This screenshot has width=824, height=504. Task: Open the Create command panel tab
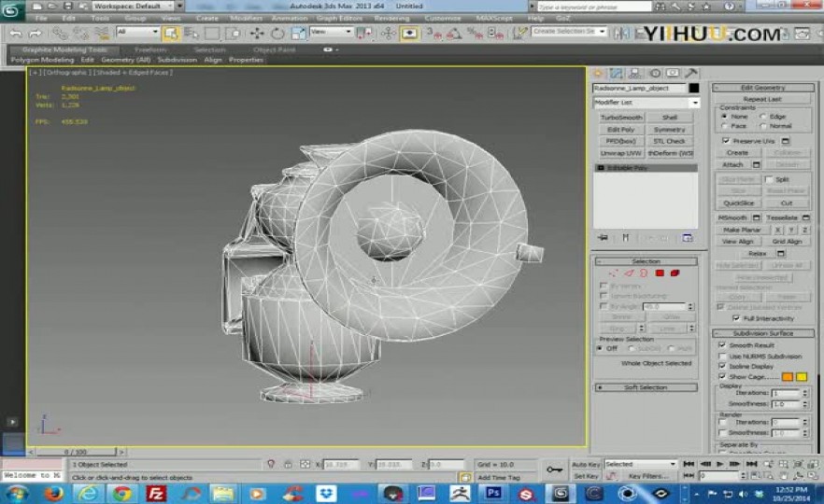pyautogui.click(x=598, y=73)
